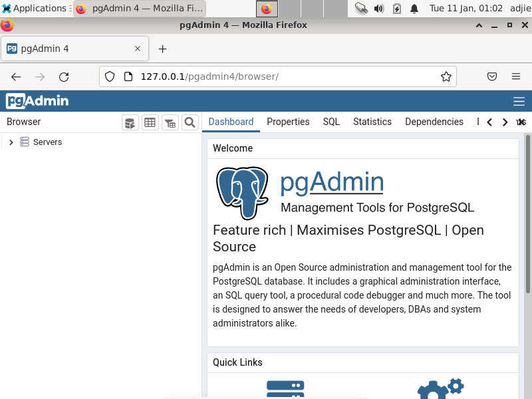Bookmark this page with star icon
Viewport: 532px width, 399px height.
pyautogui.click(x=446, y=76)
